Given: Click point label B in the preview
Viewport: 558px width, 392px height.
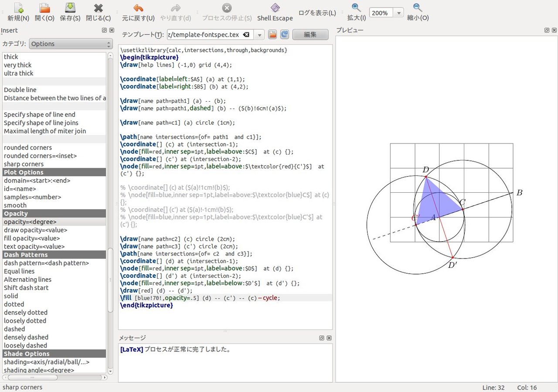Looking at the screenshot, I should (519, 192).
